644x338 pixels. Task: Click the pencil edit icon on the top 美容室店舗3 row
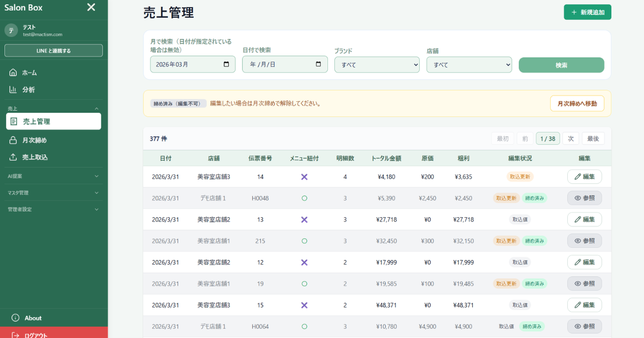[x=578, y=176]
